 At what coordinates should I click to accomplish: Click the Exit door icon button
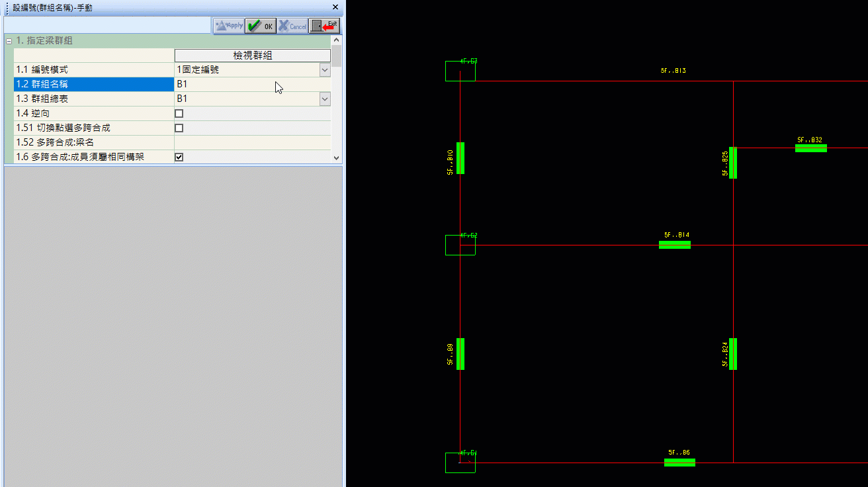point(324,26)
